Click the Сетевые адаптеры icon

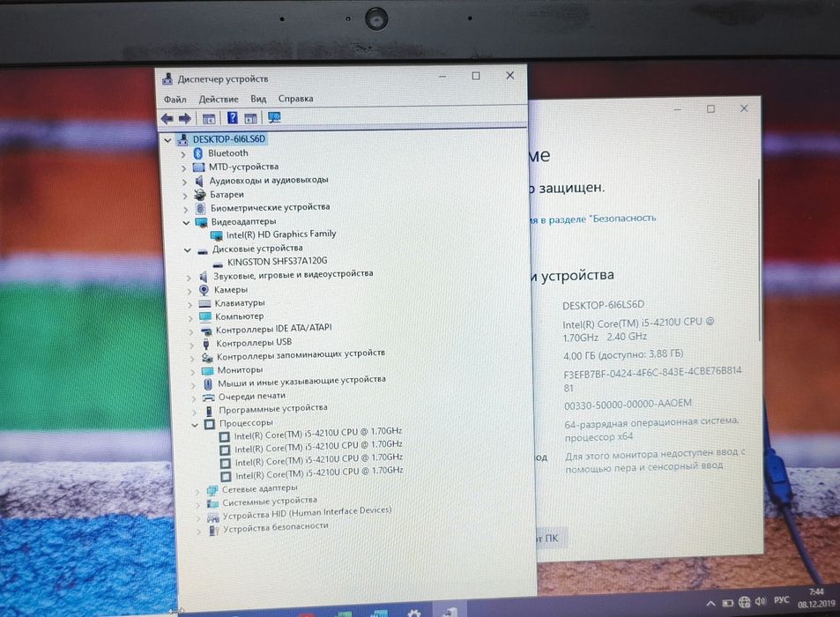(x=212, y=490)
